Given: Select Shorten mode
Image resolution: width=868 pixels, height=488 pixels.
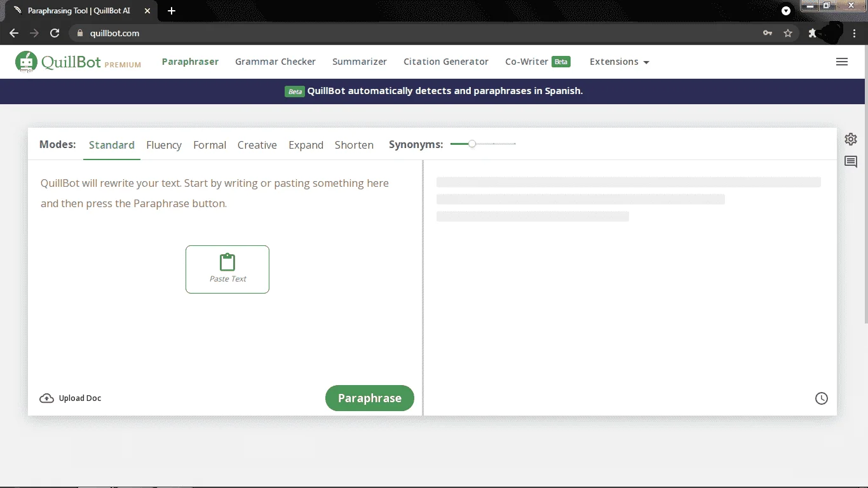Looking at the screenshot, I should pyautogui.click(x=354, y=145).
